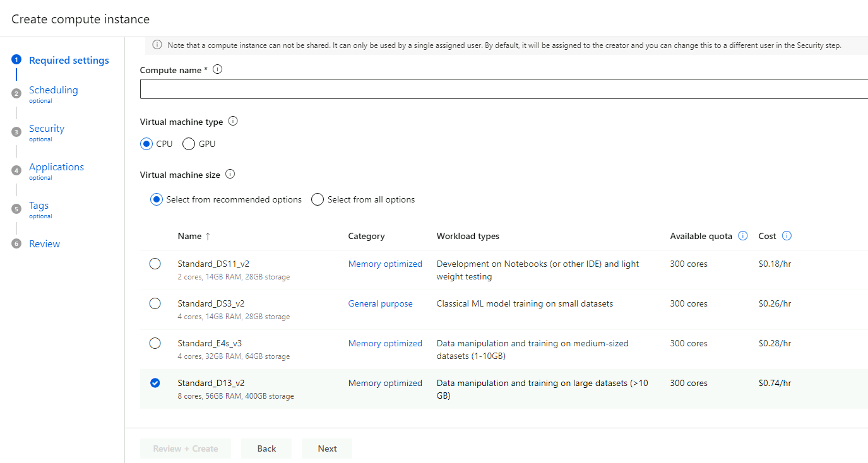The height and width of the screenshot is (463, 868).
Task: Click info icon beside Virtual machine type
Action: click(233, 121)
